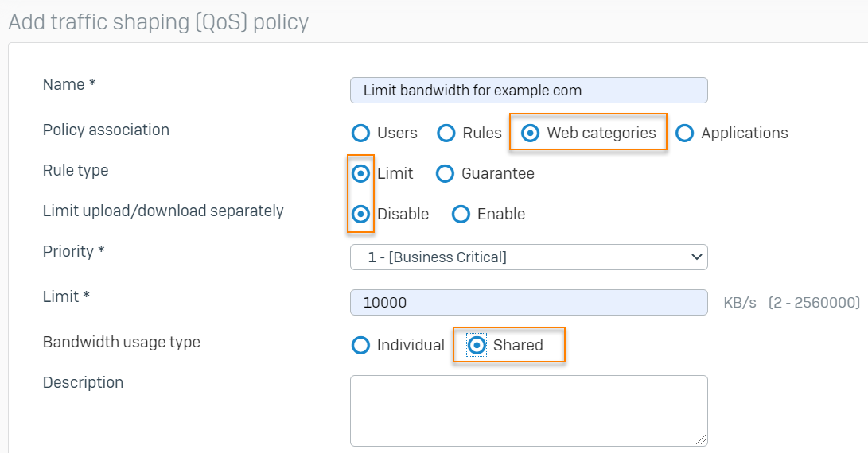The height and width of the screenshot is (453, 868).
Task: Click the Priority dropdown chevron arrow
Action: (697, 257)
